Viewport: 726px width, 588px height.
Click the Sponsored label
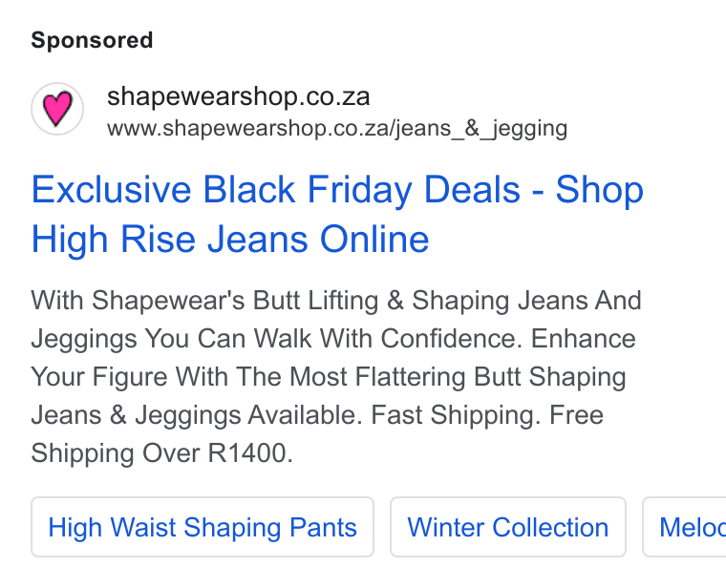click(92, 40)
